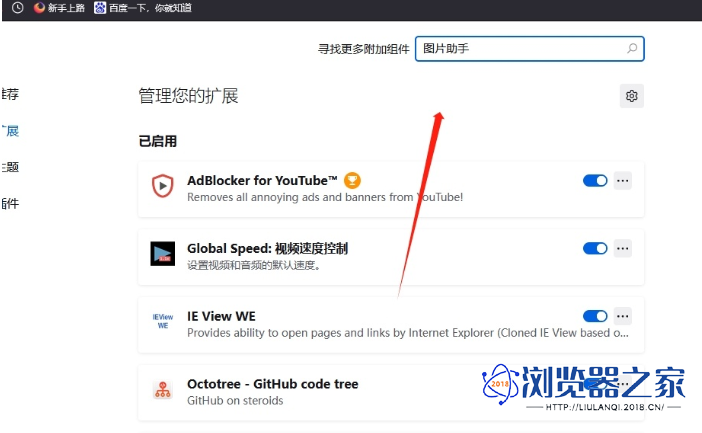Viewport: 702px width, 433px height.
Task: Select the 扩展 Extensions sidebar category
Action: (10, 131)
